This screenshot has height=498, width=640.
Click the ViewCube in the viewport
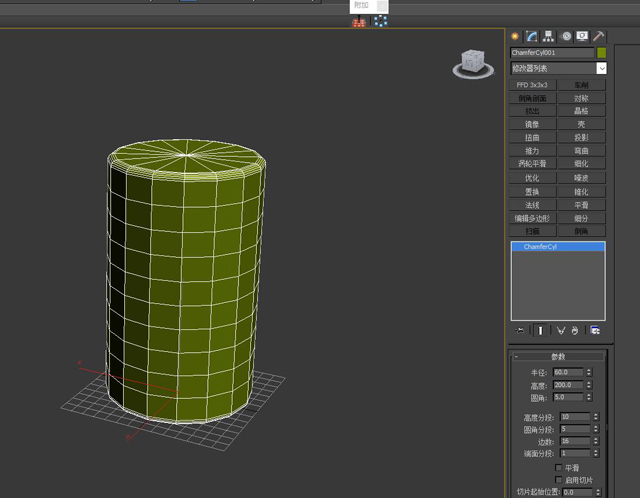471,62
